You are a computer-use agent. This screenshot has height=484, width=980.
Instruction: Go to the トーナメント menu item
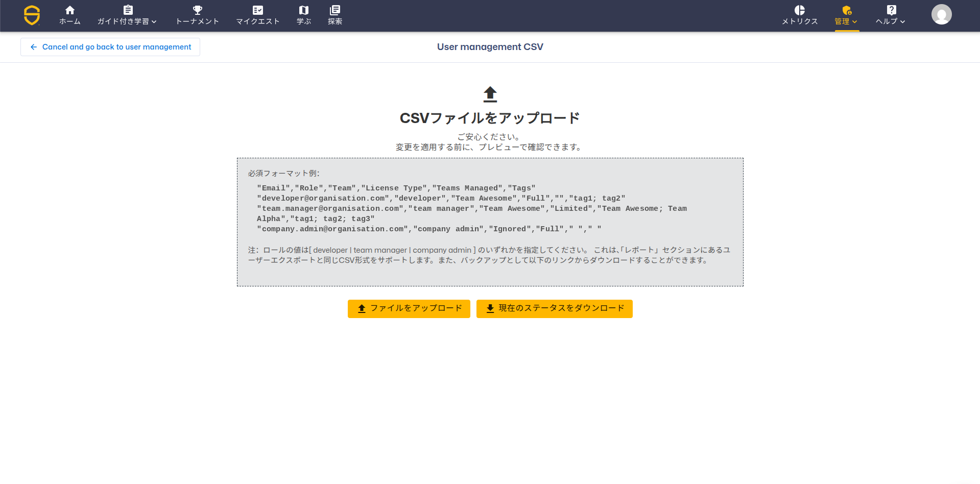pyautogui.click(x=198, y=21)
